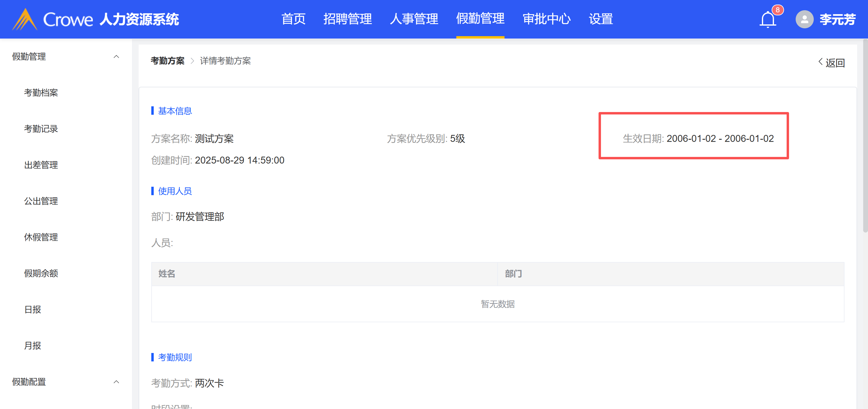Open the 李元芳 user menu
Image resolution: width=868 pixels, height=409 pixels.
(837, 20)
